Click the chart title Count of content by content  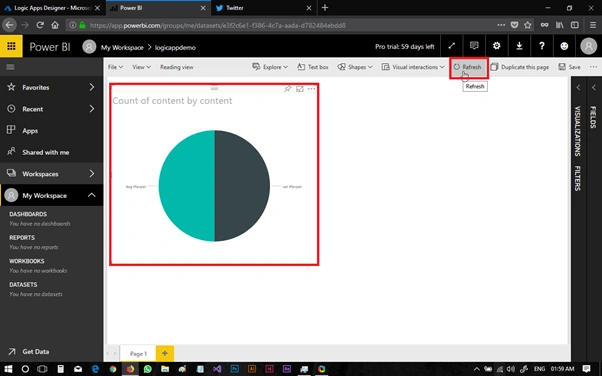point(172,101)
